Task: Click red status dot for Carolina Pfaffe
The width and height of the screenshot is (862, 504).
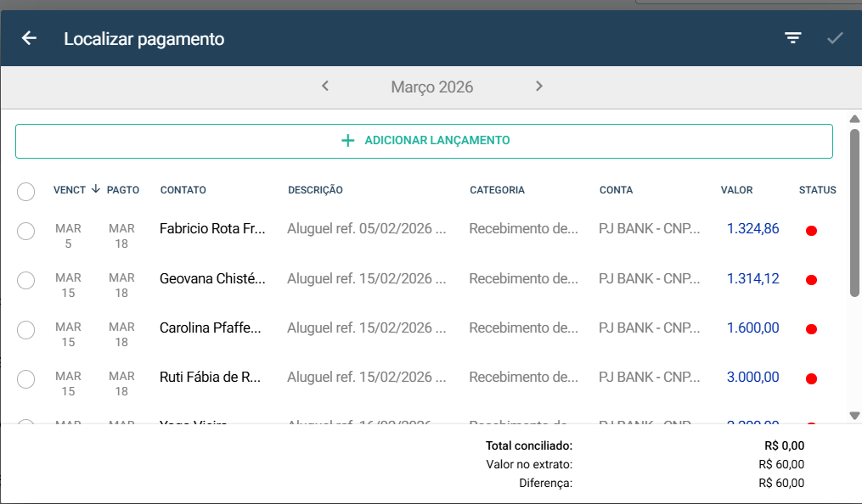Action: click(x=811, y=329)
